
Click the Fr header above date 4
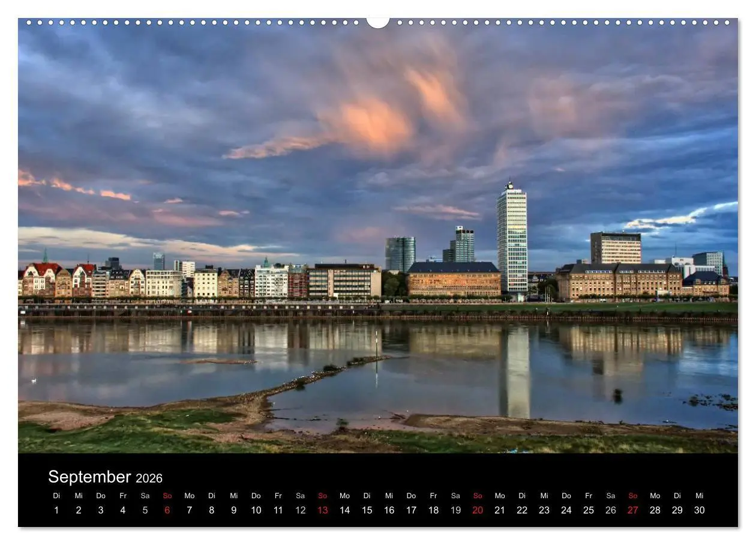pyautogui.click(x=122, y=496)
